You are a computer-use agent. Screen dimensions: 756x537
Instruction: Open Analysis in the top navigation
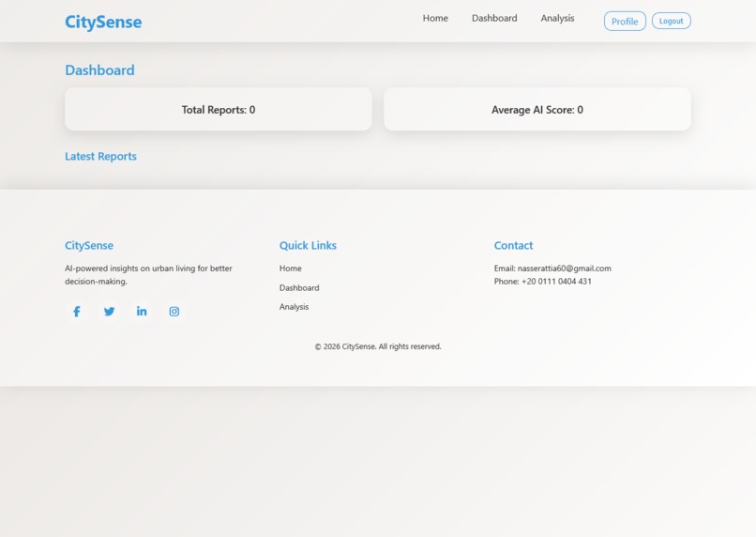[557, 19]
